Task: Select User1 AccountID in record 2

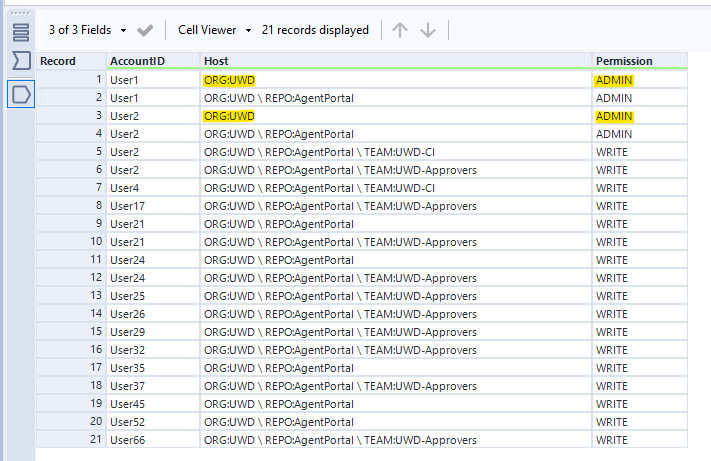Action: [x=153, y=98]
